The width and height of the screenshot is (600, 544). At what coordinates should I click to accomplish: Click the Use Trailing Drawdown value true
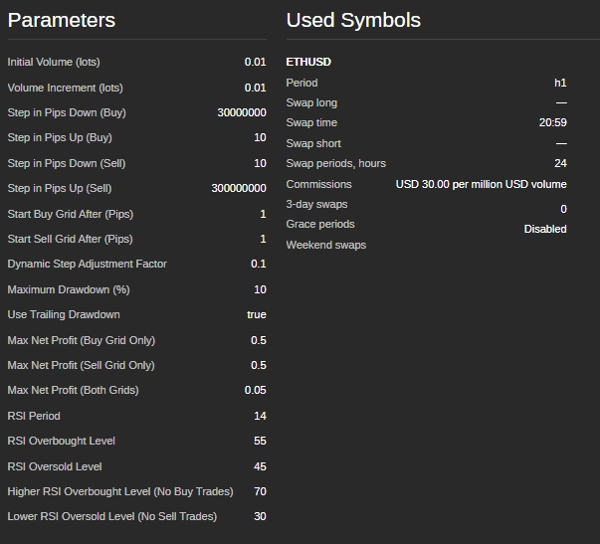tap(257, 314)
